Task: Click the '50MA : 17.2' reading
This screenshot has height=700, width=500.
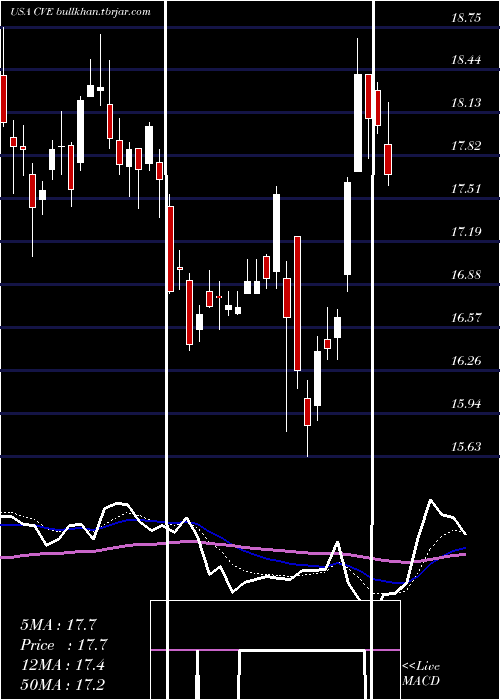Action: (x=62, y=684)
